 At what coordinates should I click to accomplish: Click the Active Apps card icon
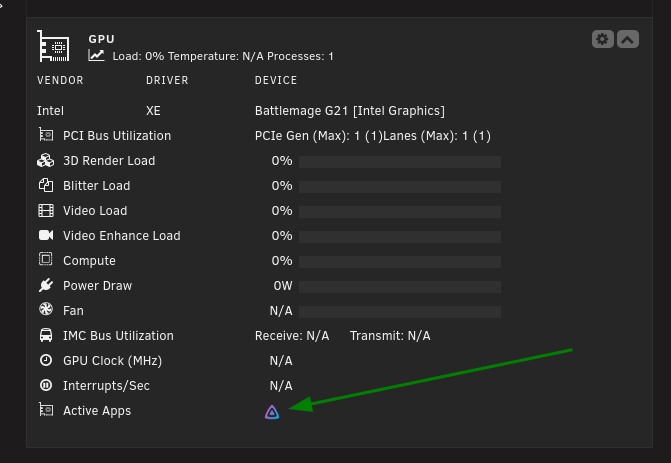click(46, 410)
